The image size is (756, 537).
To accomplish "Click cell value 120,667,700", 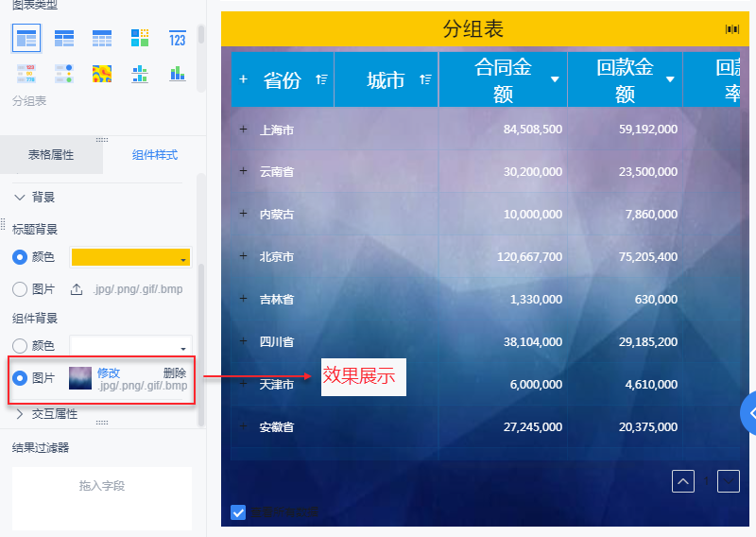I will [529, 256].
